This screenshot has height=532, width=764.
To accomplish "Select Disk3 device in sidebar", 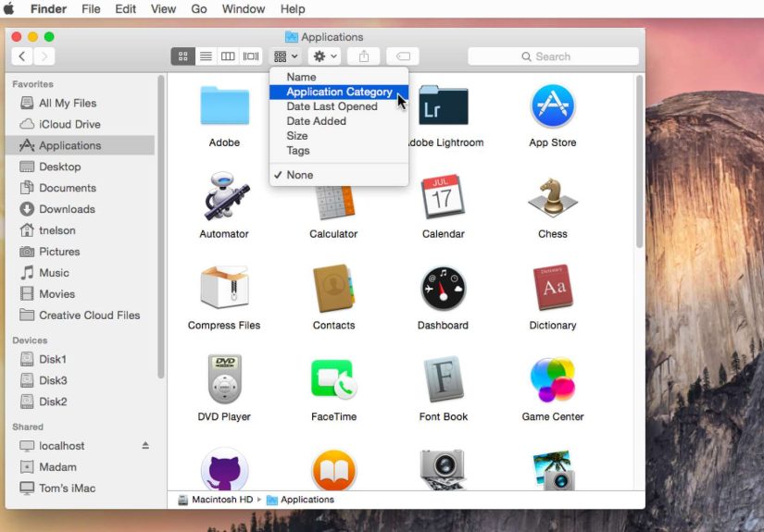I will (81, 380).
